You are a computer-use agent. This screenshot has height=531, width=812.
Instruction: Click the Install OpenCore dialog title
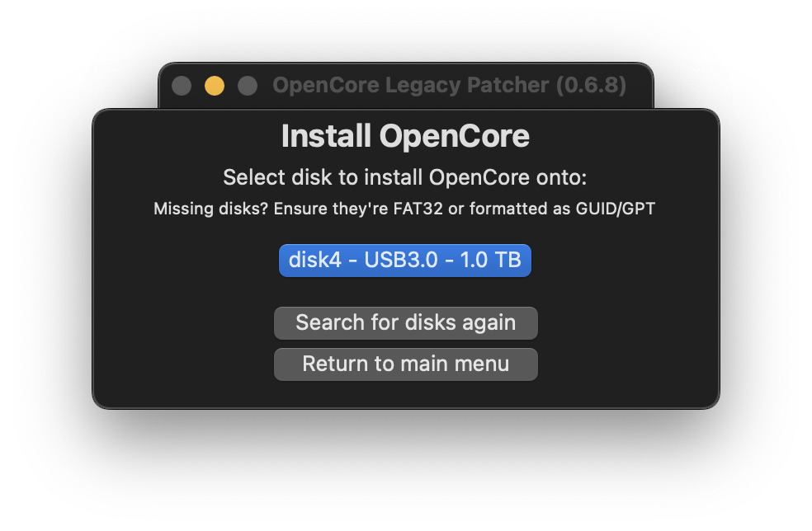coord(405,136)
